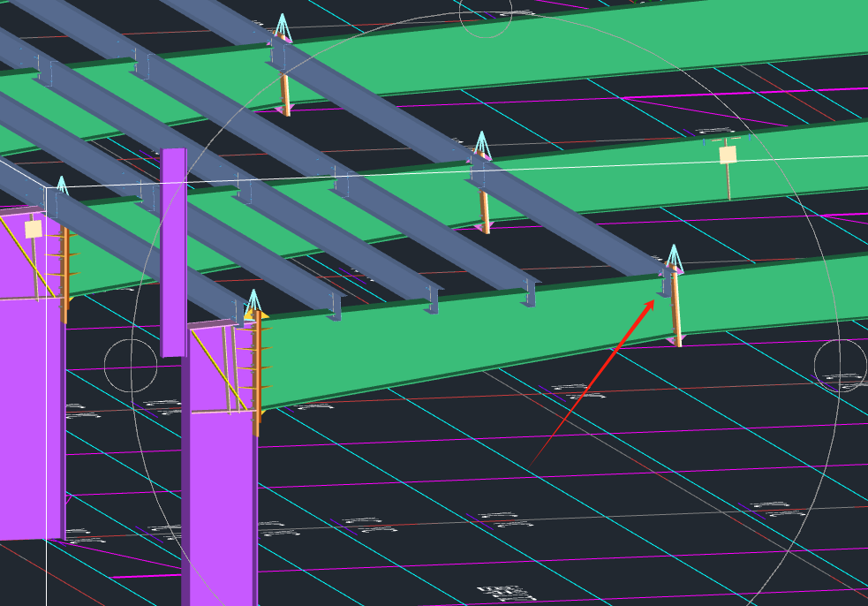Select orange fly brace at foreground rafter's right end
The image size is (868, 606).
pos(676,307)
